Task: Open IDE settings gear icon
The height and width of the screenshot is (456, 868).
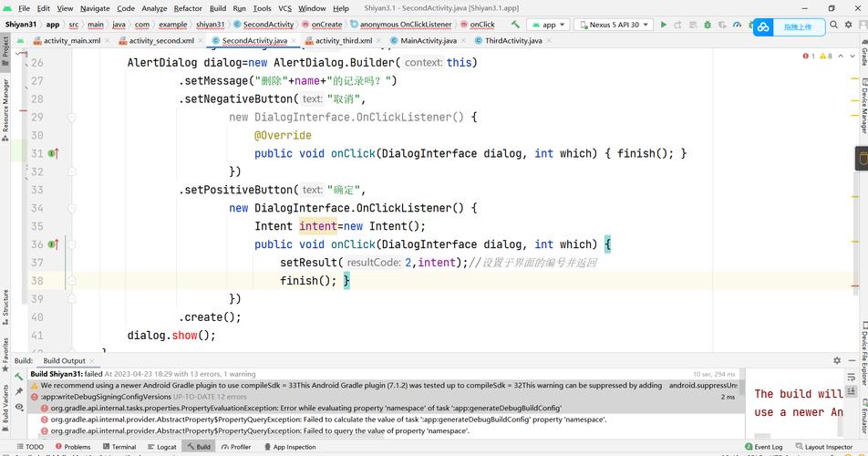Action: pyautogui.click(x=850, y=25)
